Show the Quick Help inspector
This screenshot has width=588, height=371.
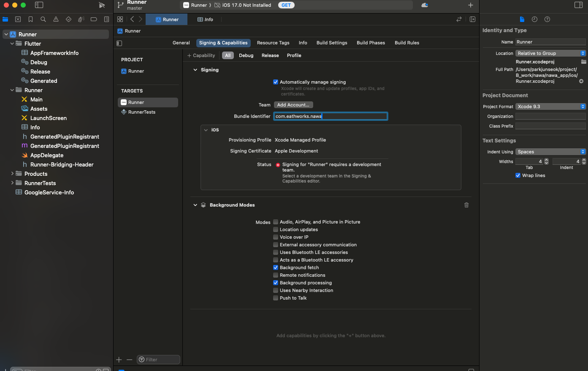pyautogui.click(x=547, y=19)
